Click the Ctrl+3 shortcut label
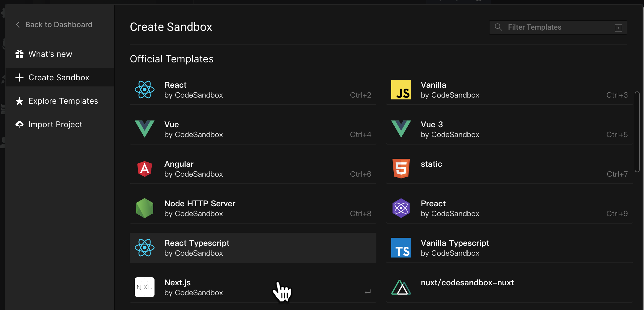The height and width of the screenshot is (310, 644). point(617,95)
